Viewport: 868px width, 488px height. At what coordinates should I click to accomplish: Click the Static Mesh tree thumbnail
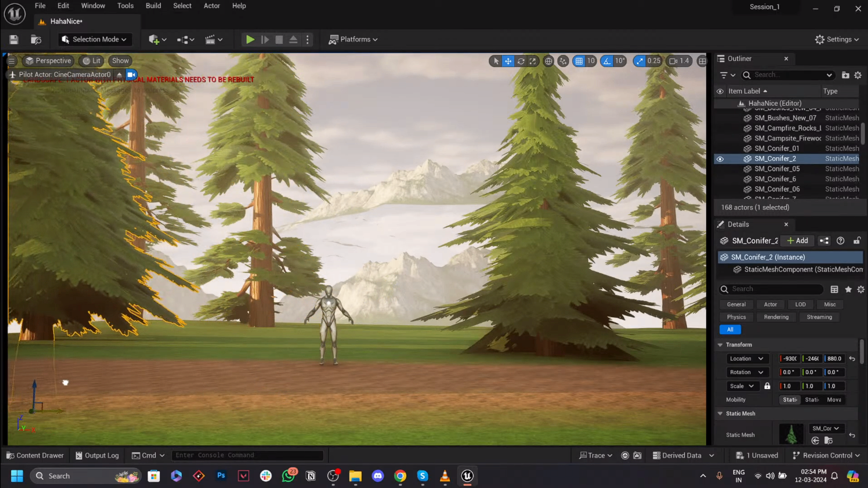[791, 434]
